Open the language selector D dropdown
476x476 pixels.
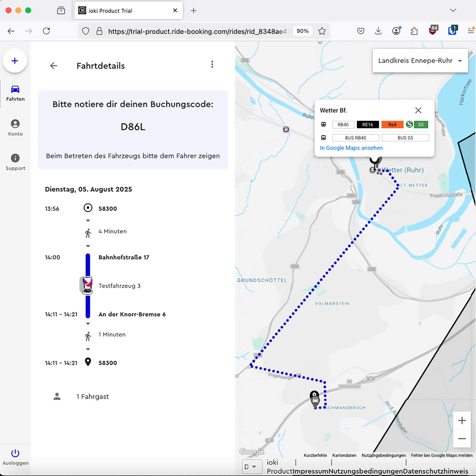(x=252, y=466)
